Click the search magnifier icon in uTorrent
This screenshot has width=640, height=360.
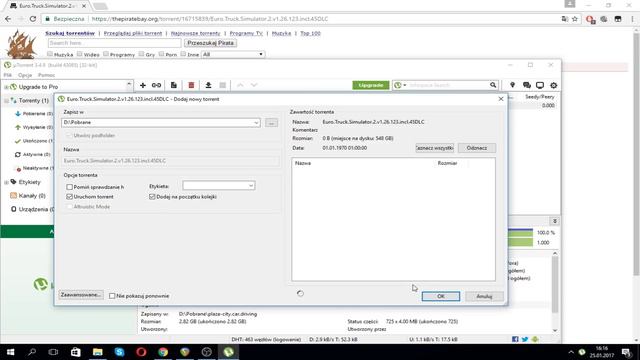[493, 85]
